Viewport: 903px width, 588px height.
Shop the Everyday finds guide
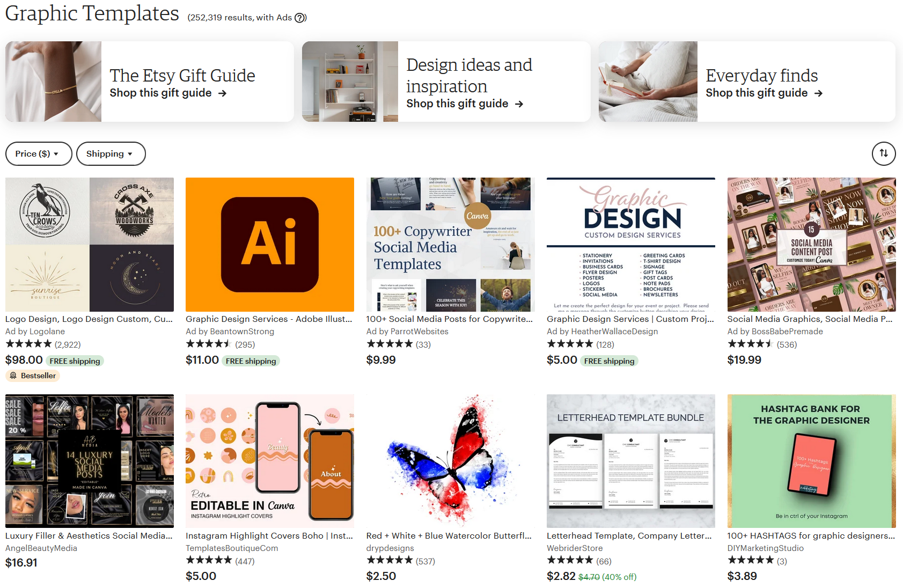pyautogui.click(x=757, y=93)
